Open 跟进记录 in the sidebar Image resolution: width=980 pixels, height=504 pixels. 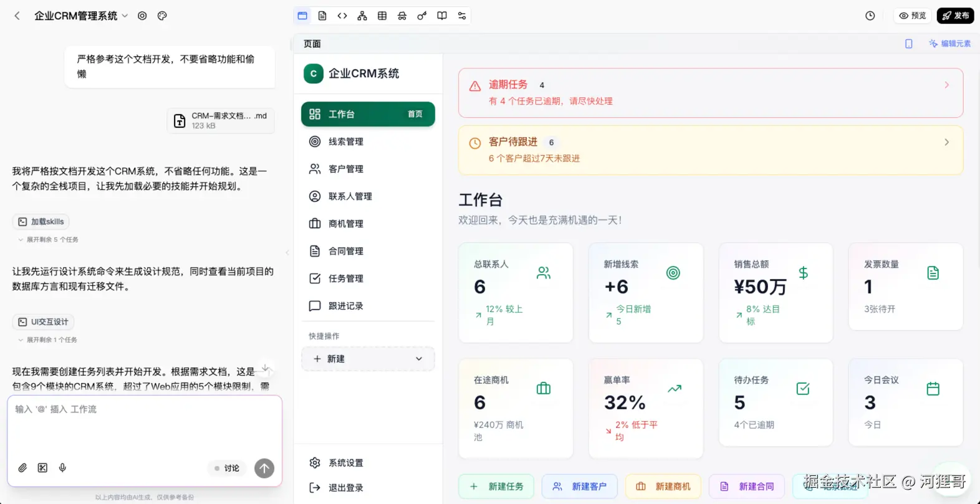(x=368, y=306)
